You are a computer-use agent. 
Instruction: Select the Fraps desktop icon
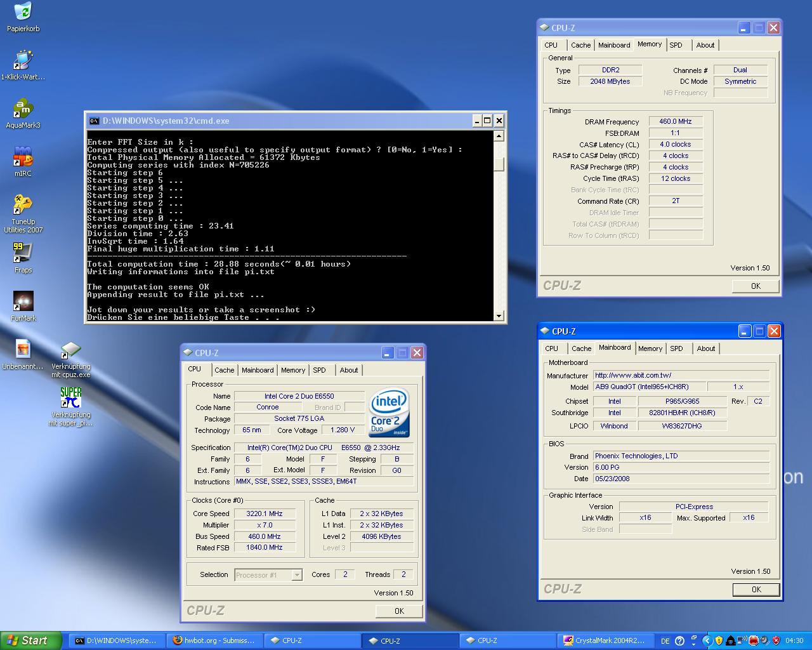point(23,253)
